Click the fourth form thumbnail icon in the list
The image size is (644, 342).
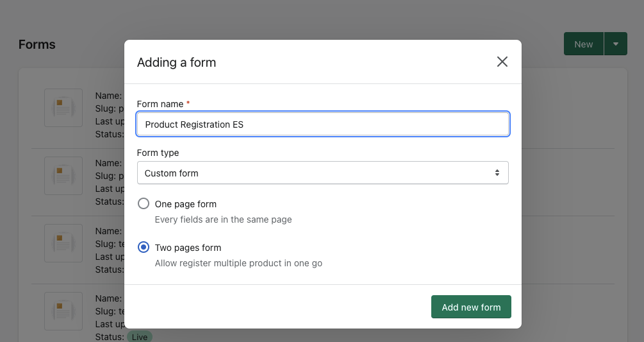click(x=63, y=311)
